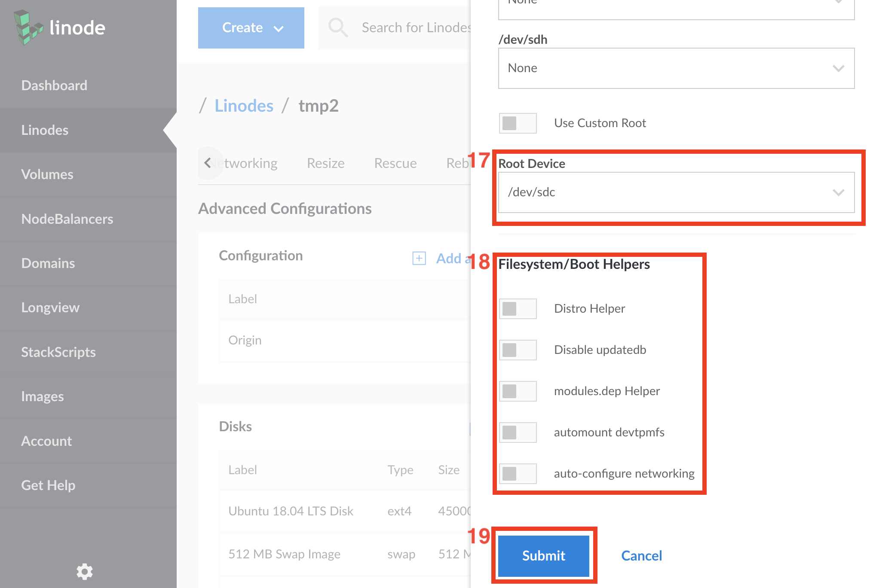Viewport: 870px width, 588px height.
Task: Switch to the Rescue tab
Action: [x=395, y=163]
